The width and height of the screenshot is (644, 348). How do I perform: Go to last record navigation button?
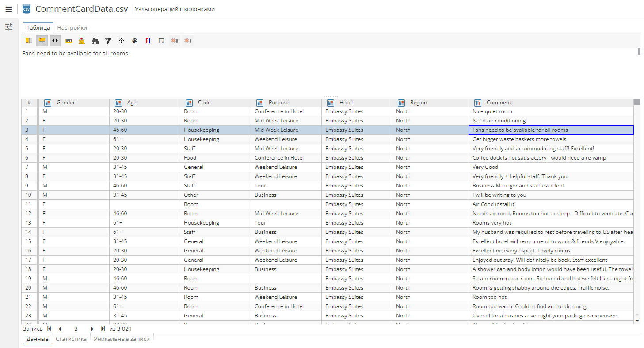pyautogui.click(x=103, y=329)
